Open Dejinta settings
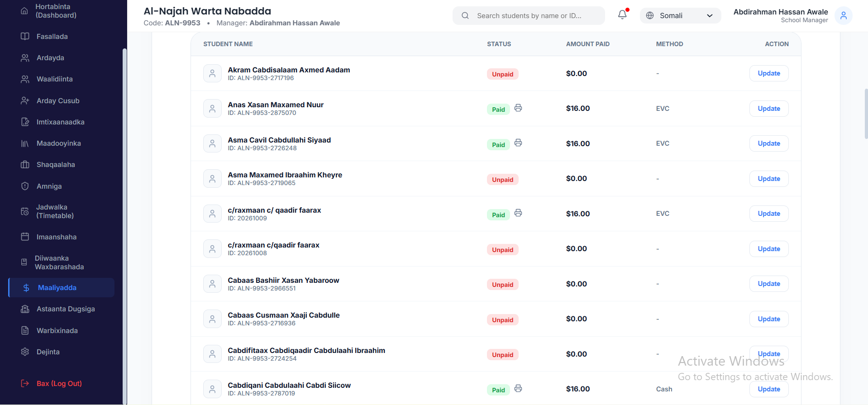This screenshot has width=868, height=405. 62,352
